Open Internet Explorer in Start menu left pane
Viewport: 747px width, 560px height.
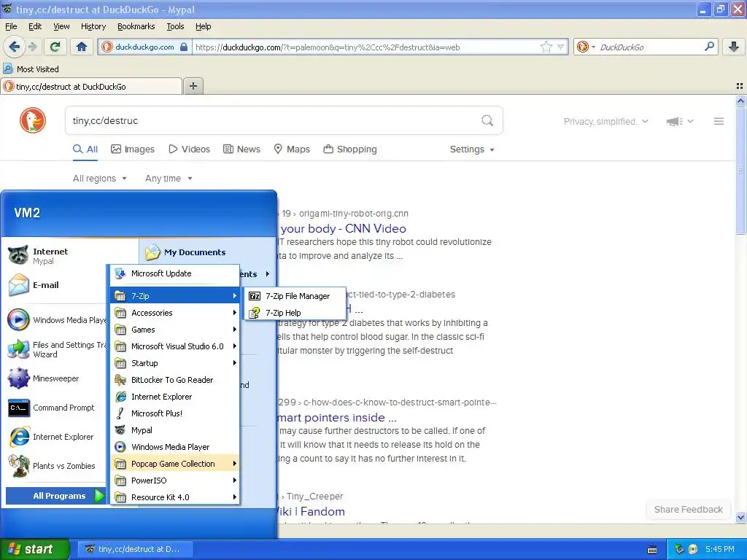[x=56, y=437]
